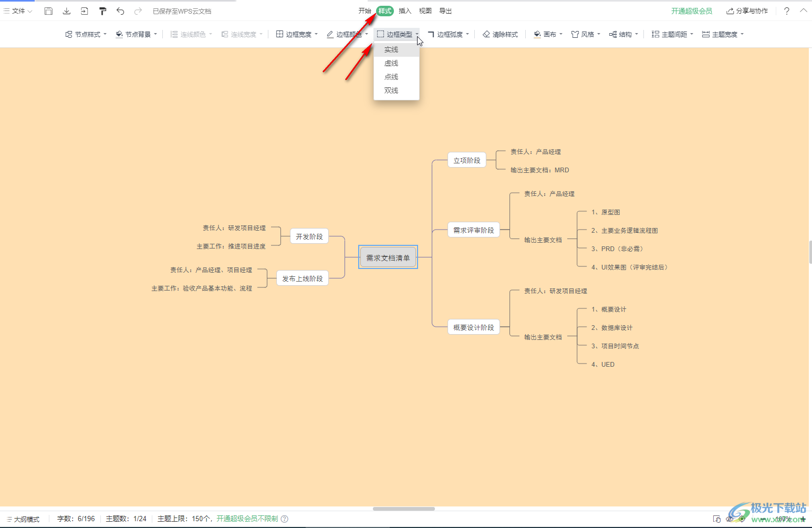
Task: Select the 开发阶段 node
Action: coord(309,236)
